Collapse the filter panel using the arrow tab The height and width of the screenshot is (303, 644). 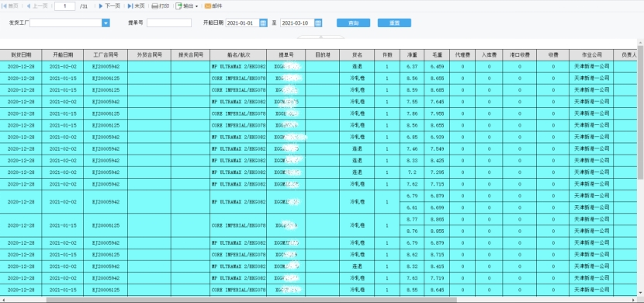[320, 37]
